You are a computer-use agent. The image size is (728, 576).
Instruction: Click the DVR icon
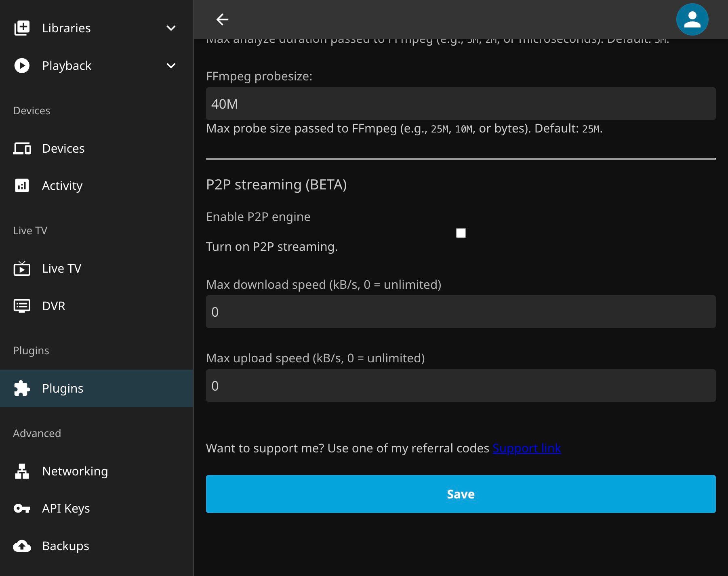coord(22,306)
